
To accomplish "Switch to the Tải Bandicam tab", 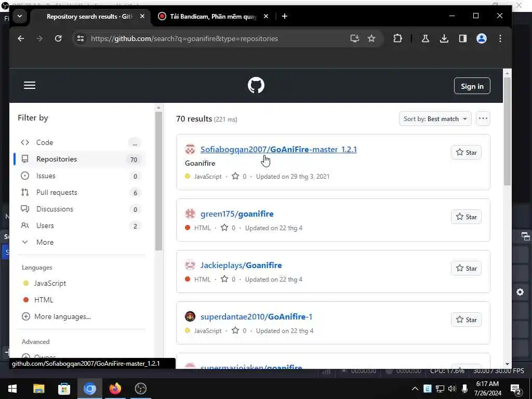I will (x=213, y=16).
